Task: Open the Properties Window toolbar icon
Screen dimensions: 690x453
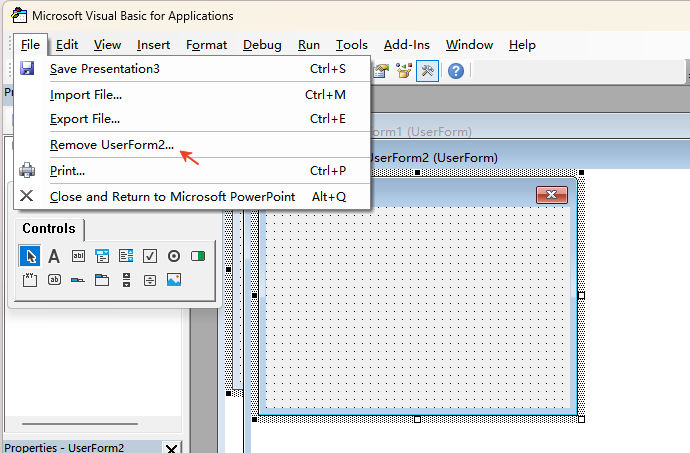Action: 381,70
